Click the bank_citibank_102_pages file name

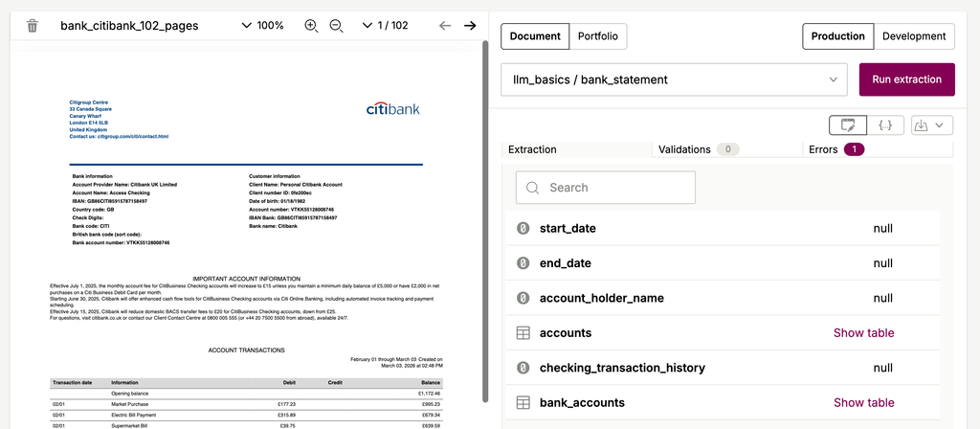[x=129, y=26]
